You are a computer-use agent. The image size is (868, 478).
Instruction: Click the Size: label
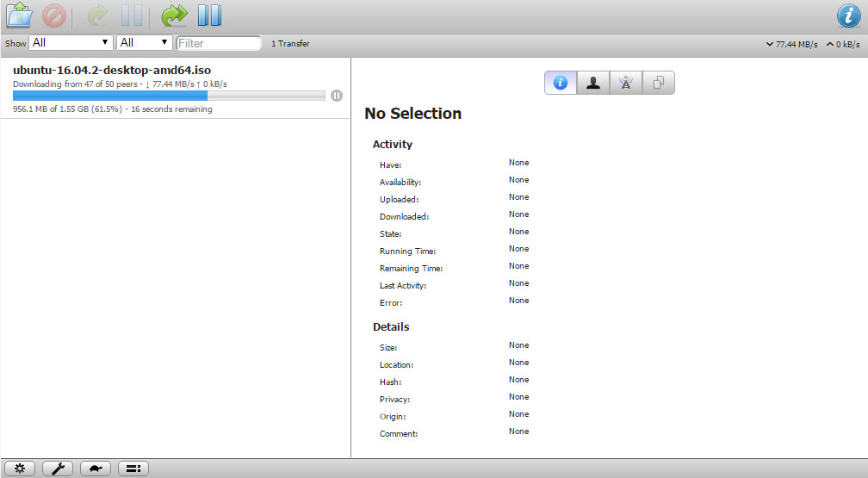388,348
